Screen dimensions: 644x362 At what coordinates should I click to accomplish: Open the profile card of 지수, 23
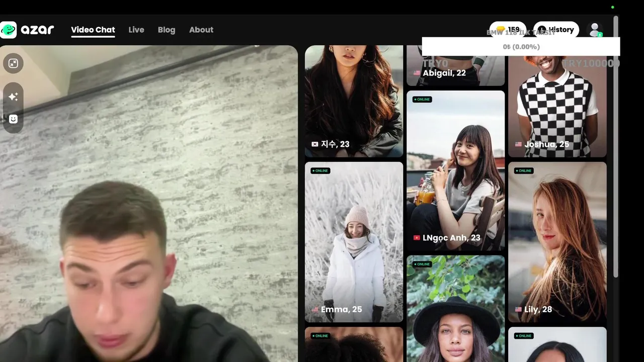pyautogui.click(x=354, y=101)
